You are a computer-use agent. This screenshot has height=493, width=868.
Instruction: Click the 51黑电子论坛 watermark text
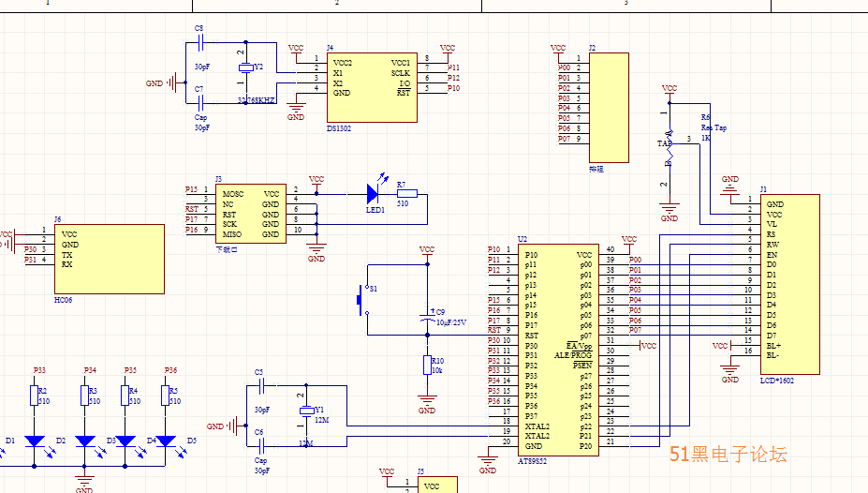728,455
